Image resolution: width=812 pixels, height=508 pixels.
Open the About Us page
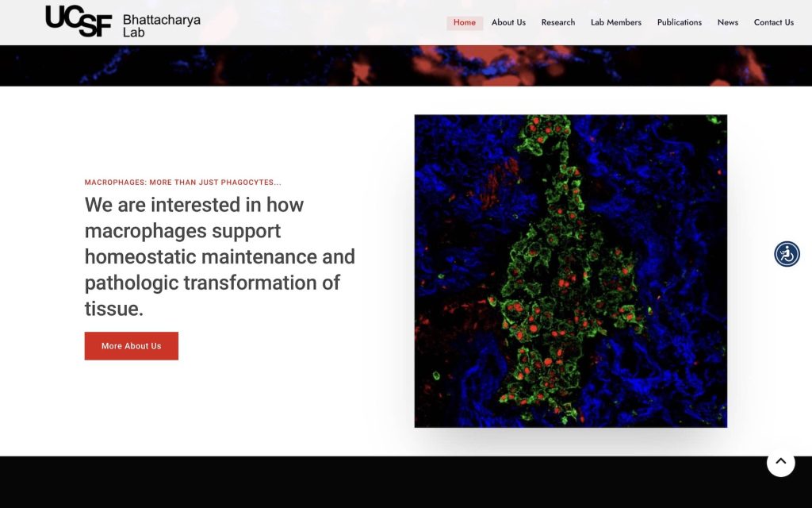click(x=508, y=23)
